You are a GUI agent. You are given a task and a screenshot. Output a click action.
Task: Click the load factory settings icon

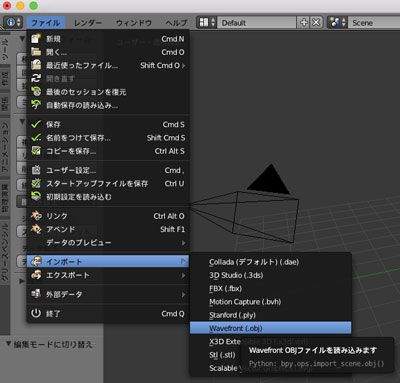tap(36, 197)
